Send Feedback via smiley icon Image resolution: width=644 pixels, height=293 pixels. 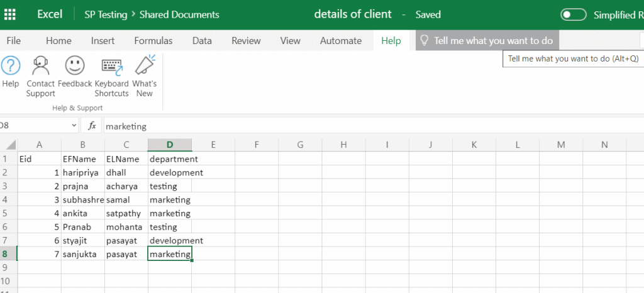(x=75, y=65)
